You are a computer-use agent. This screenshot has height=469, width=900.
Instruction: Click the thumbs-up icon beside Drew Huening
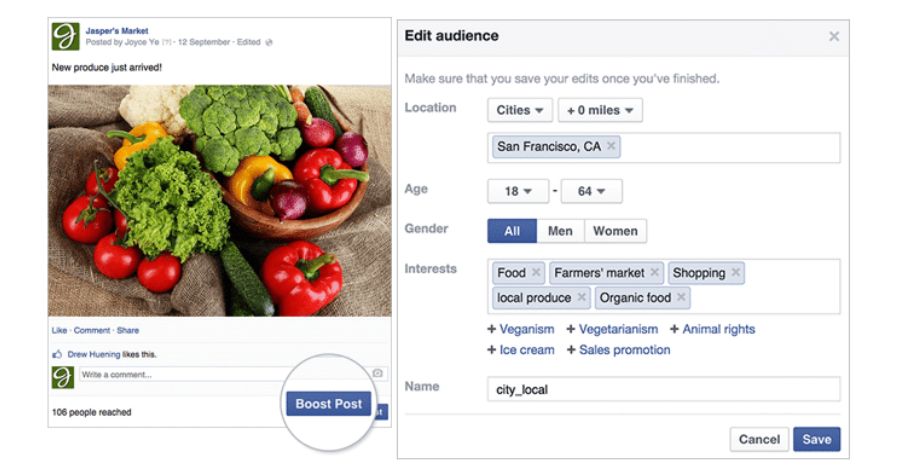click(57, 354)
